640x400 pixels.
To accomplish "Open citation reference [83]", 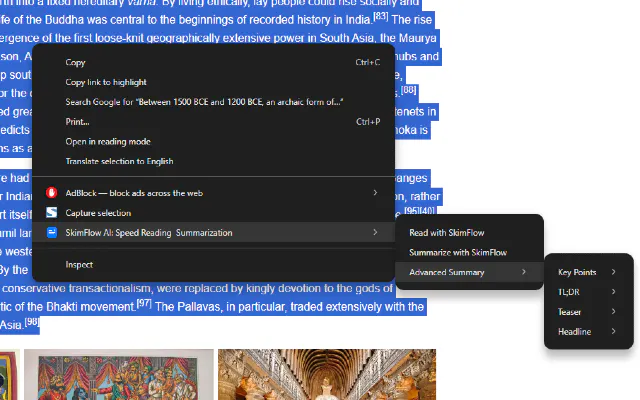I will (x=381, y=16).
